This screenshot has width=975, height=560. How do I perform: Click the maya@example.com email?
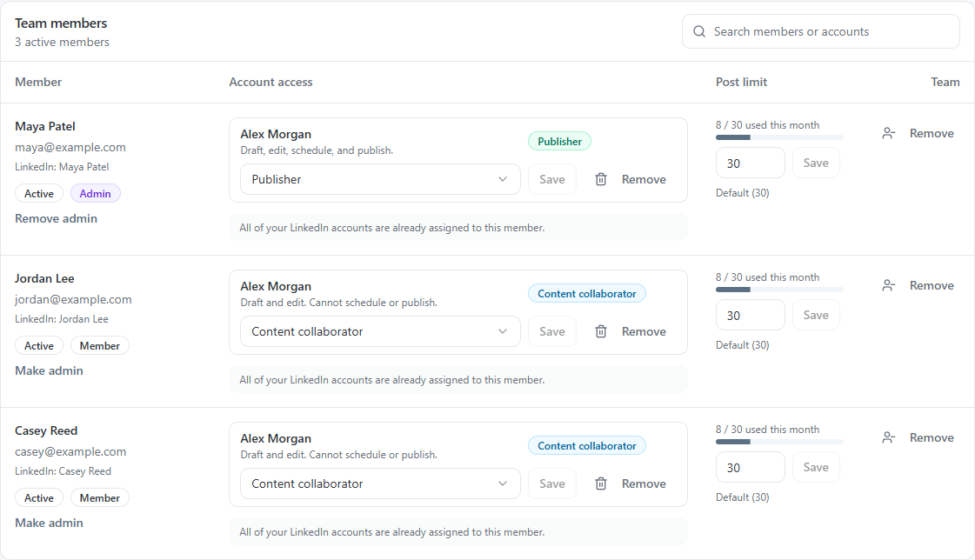click(70, 147)
